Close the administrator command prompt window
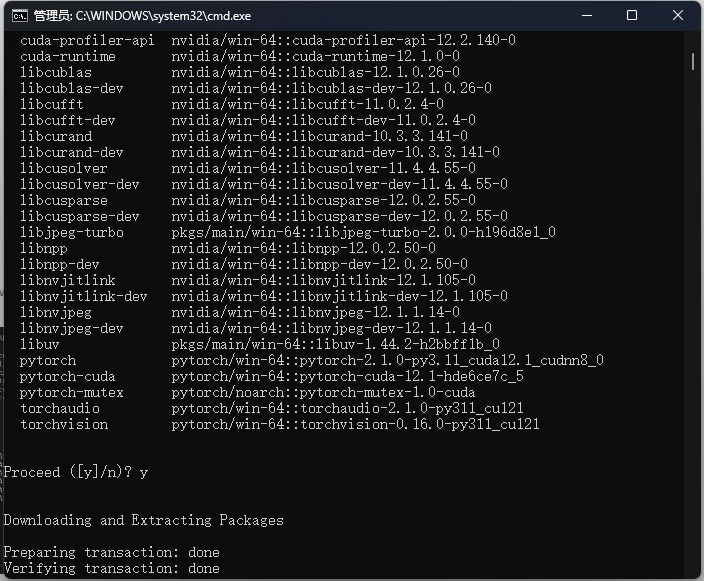704x581 pixels. (678, 16)
